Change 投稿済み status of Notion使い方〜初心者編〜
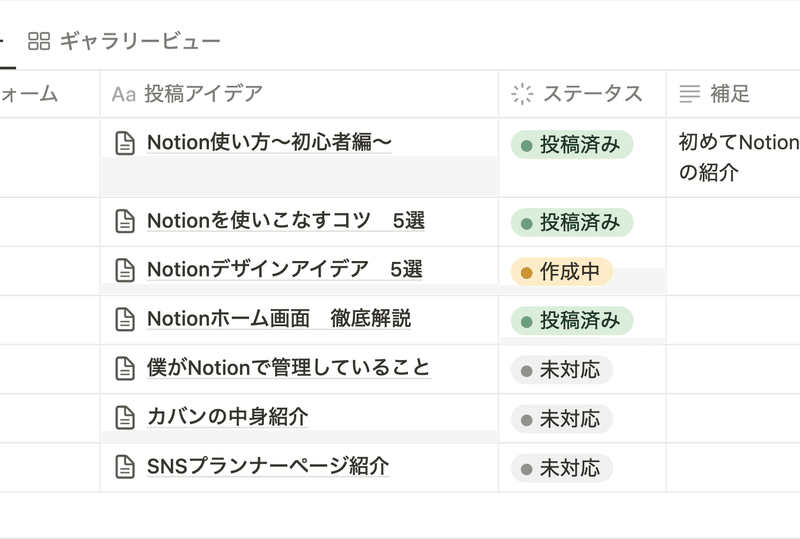Screen dimensions: 800x539 tap(572, 144)
